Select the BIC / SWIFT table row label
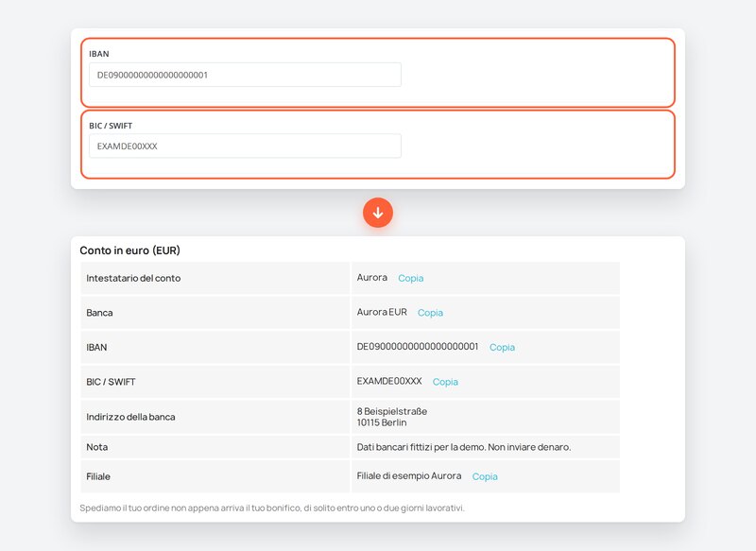 point(111,382)
